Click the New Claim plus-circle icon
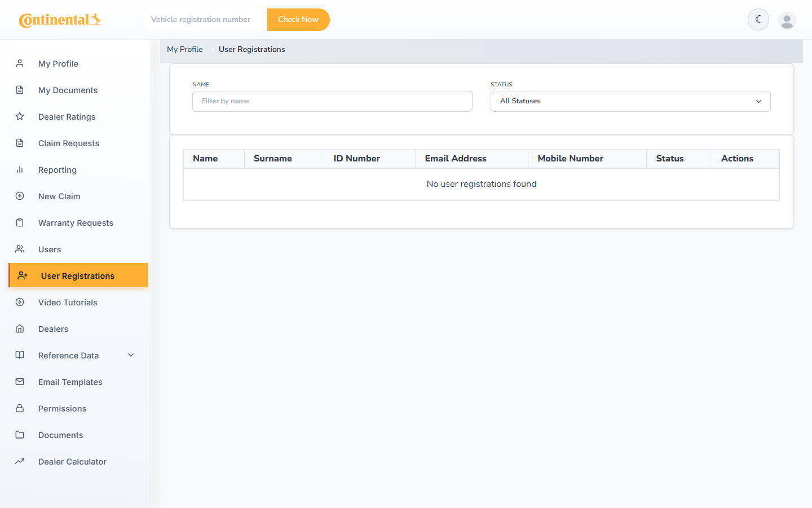This screenshot has width=812, height=508. click(x=20, y=196)
